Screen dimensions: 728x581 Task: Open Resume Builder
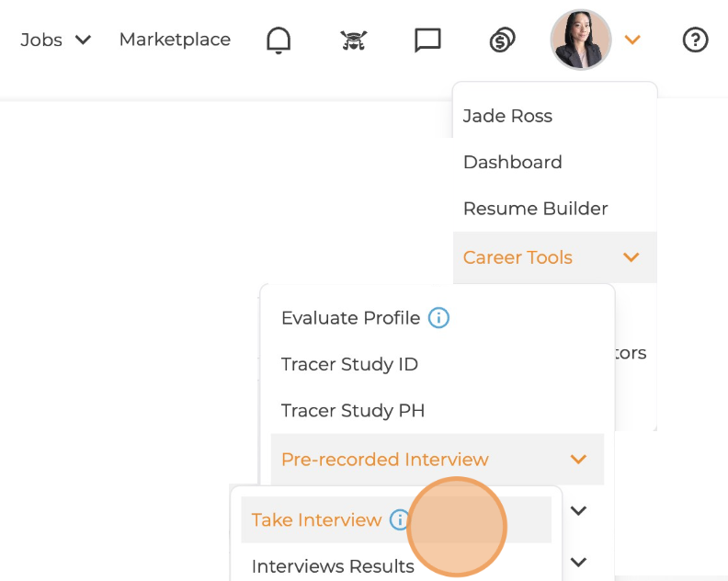535,209
